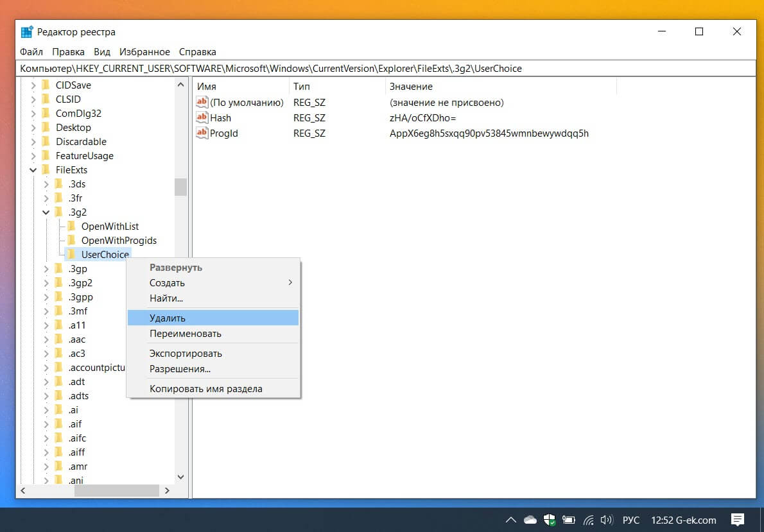
Task: Collapse the FileExts tree node
Action: (33, 169)
